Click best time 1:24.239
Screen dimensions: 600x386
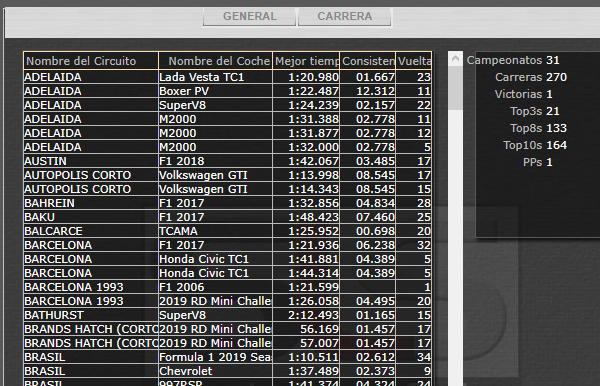pos(306,105)
